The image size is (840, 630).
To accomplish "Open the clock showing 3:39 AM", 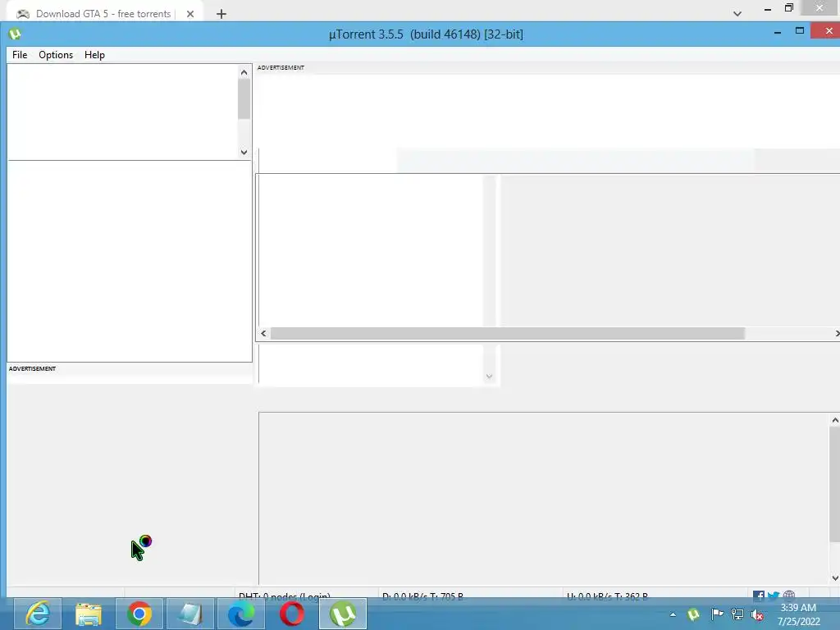I will point(798,614).
